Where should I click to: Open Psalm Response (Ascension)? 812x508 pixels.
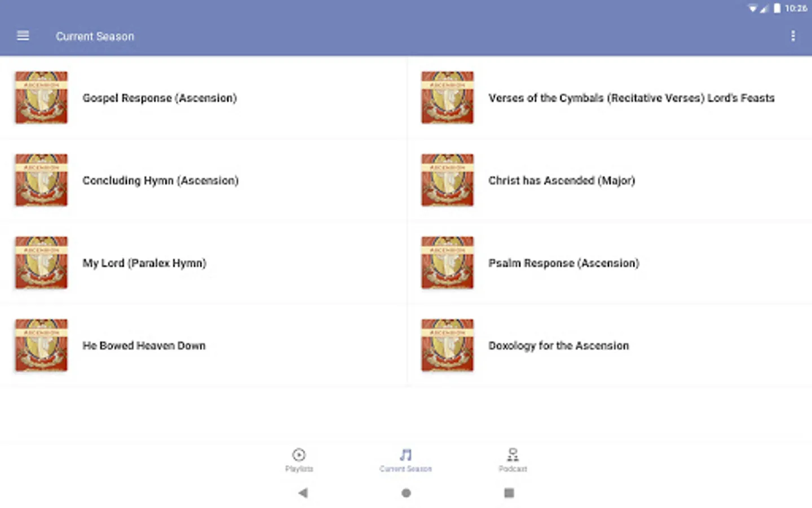[x=610, y=263]
